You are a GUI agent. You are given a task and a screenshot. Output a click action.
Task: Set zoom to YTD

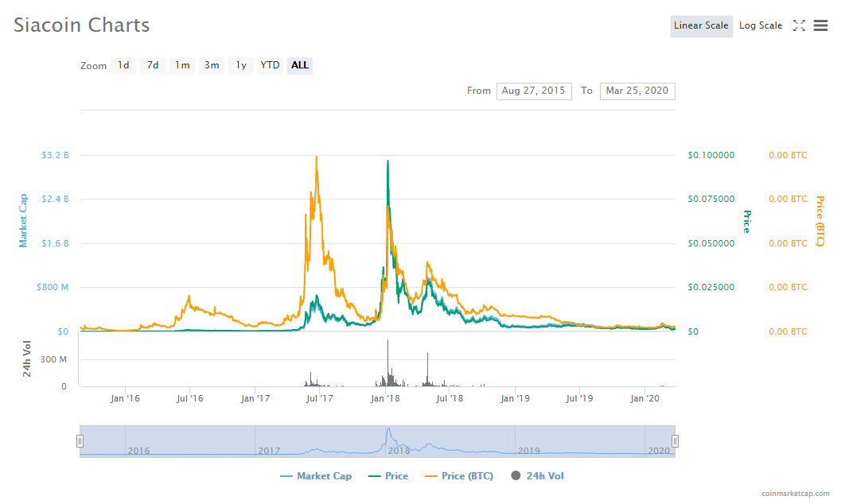[270, 65]
